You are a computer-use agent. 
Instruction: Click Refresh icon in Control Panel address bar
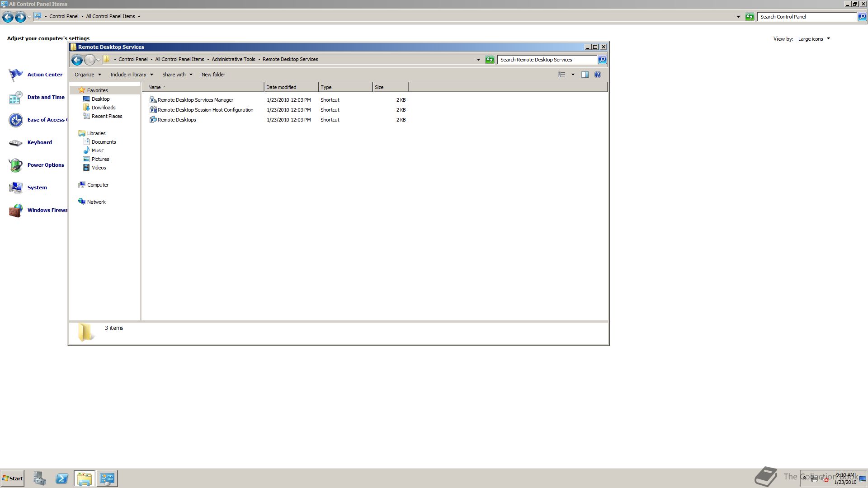750,17
